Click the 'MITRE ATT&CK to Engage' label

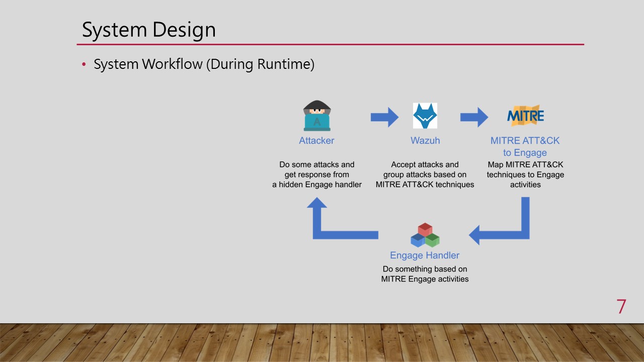(x=525, y=147)
